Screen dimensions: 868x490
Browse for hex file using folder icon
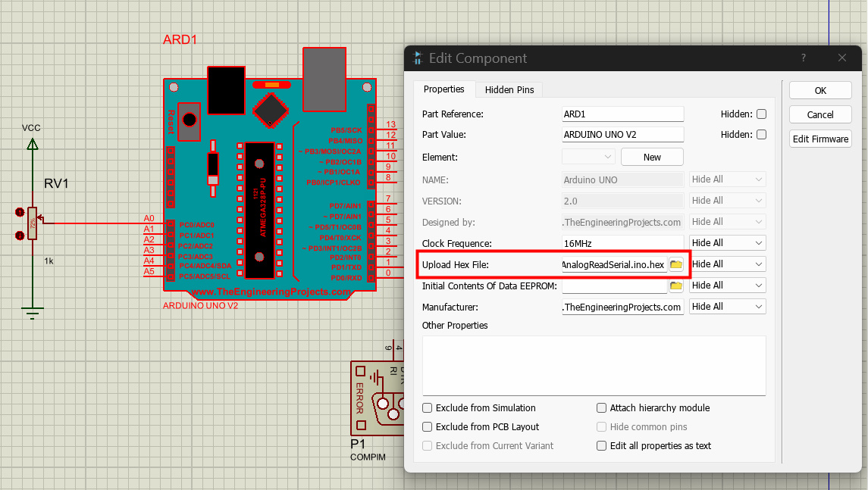coord(675,264)
